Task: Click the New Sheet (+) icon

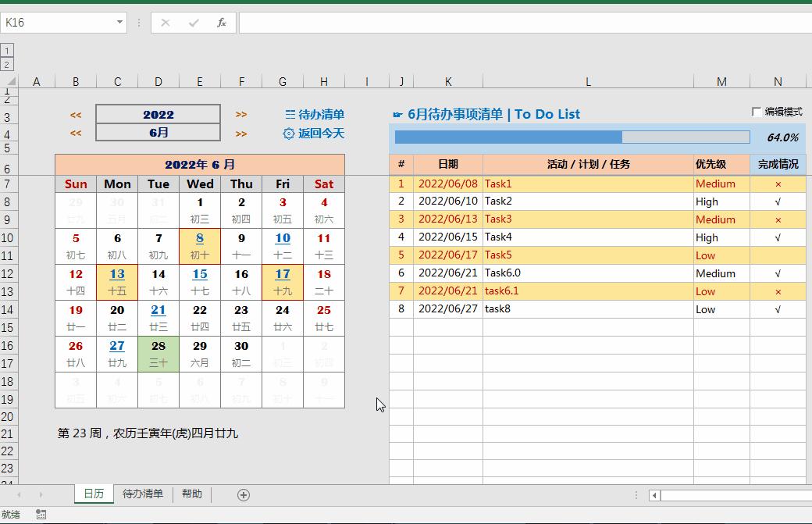Action: 244,494
